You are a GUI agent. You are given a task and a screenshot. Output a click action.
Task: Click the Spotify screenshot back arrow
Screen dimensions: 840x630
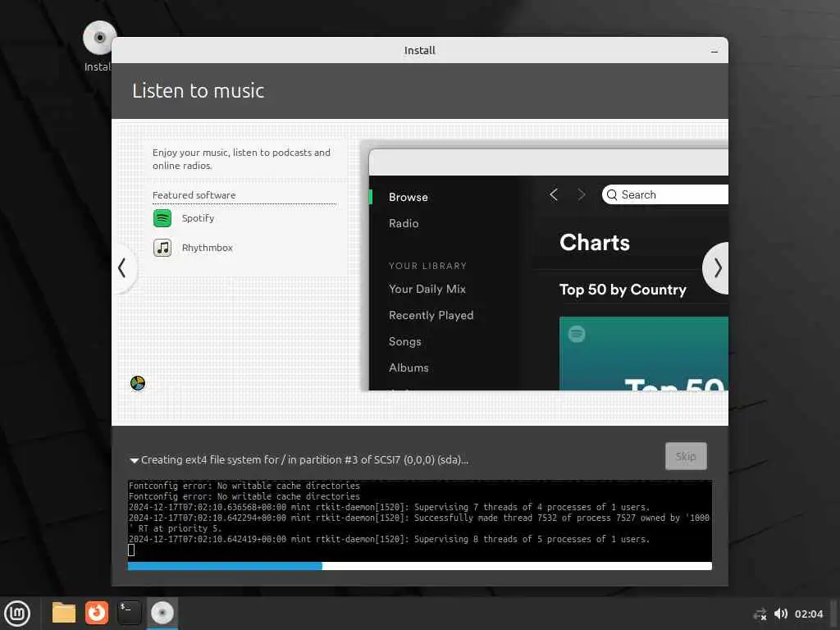554,194
